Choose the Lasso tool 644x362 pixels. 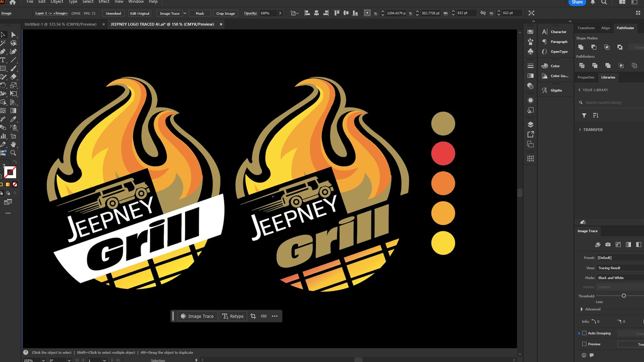click(13, 43)
